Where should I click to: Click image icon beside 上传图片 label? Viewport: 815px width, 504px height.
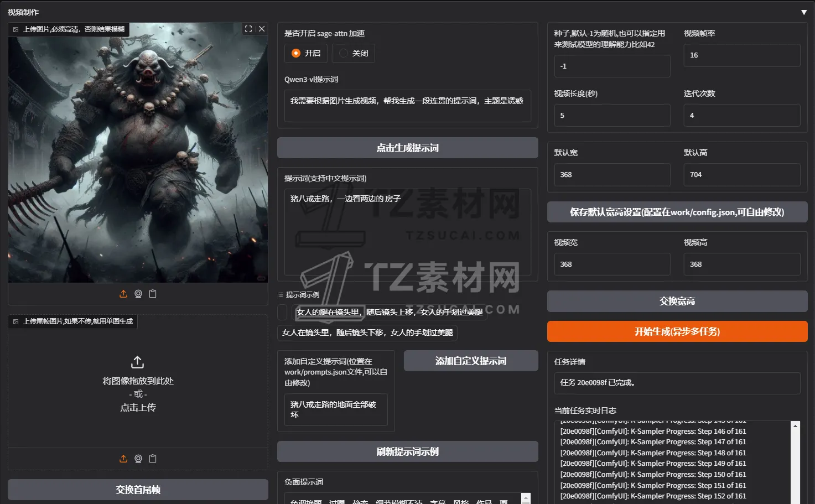point(15,29)
